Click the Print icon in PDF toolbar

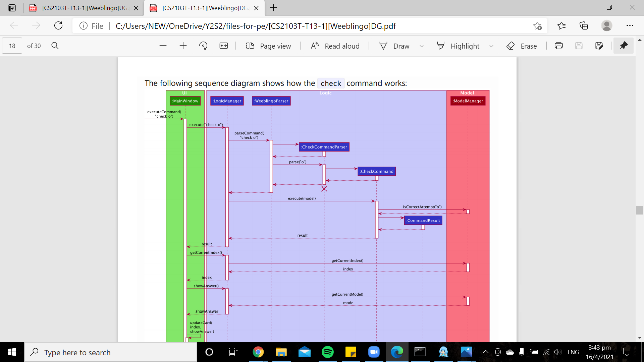(559, 46)
